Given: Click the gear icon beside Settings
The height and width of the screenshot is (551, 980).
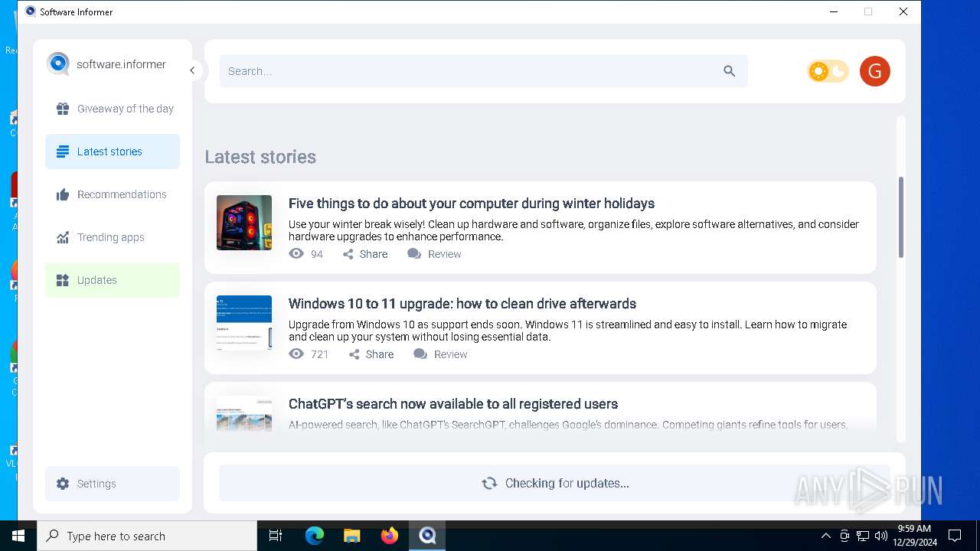Looking at the screenshot, I should (x=63, y=484).
